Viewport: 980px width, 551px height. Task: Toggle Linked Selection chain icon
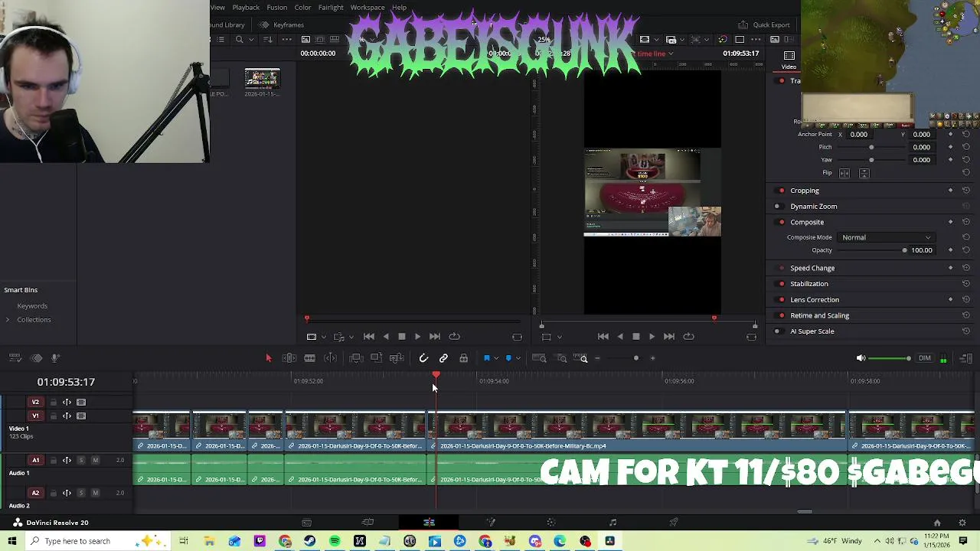click(443, 358)
